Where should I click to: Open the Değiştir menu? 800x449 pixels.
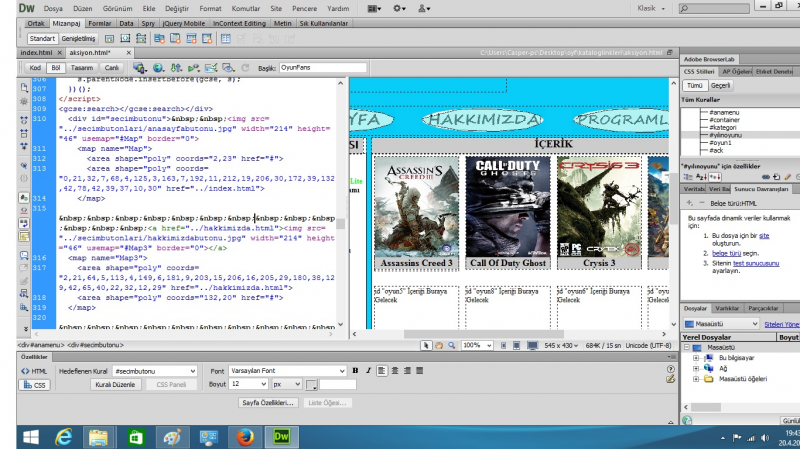pyautogui.click(x=177, y=8)
